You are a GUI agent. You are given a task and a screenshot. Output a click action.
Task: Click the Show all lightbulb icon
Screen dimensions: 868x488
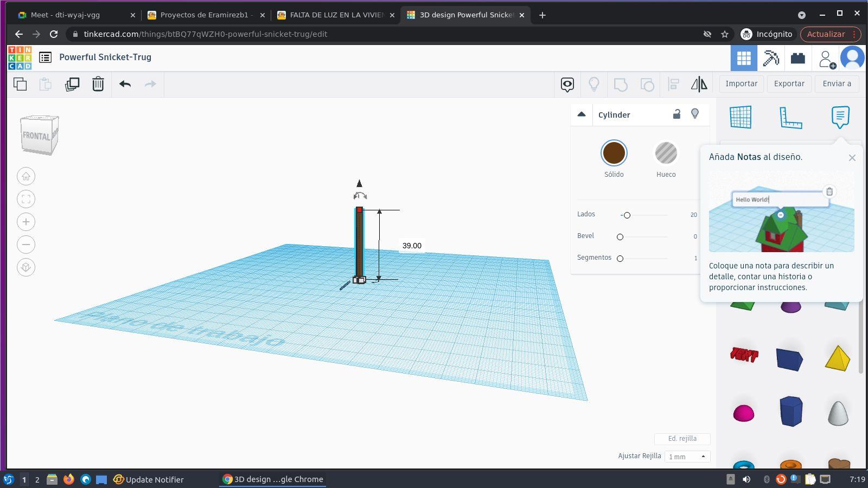[x=594, y=84]
